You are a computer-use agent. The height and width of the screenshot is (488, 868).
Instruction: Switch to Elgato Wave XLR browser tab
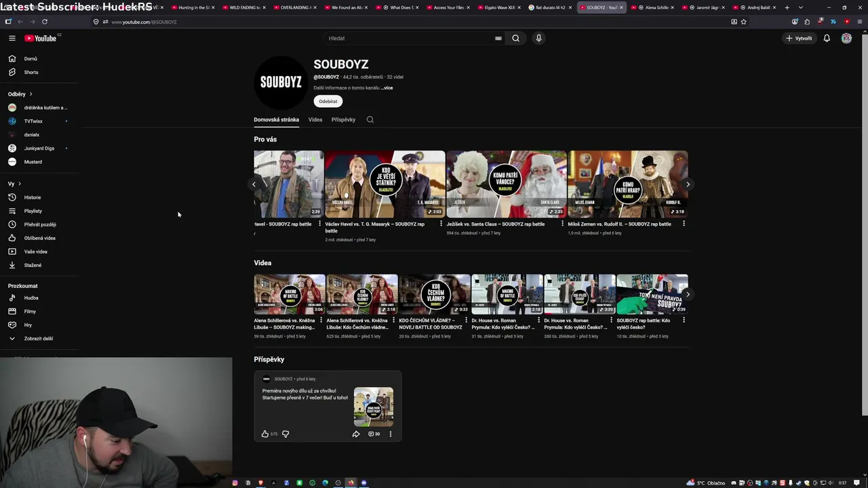(499, 7)
